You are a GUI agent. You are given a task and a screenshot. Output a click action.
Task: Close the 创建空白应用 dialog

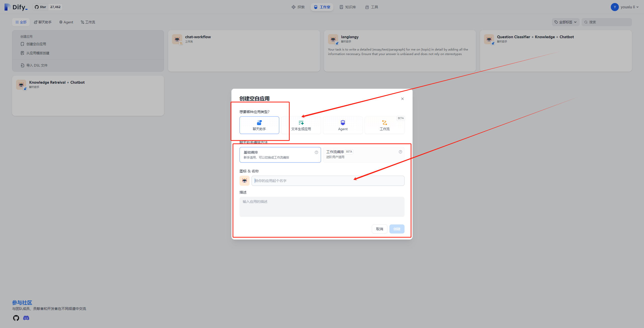403,99
